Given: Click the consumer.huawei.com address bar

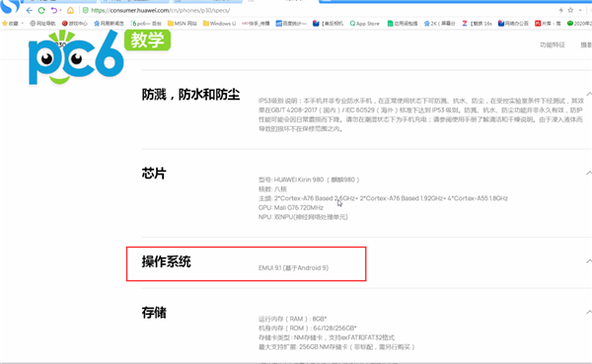Looking at the screenshot, I should click(x=161, y=11).
